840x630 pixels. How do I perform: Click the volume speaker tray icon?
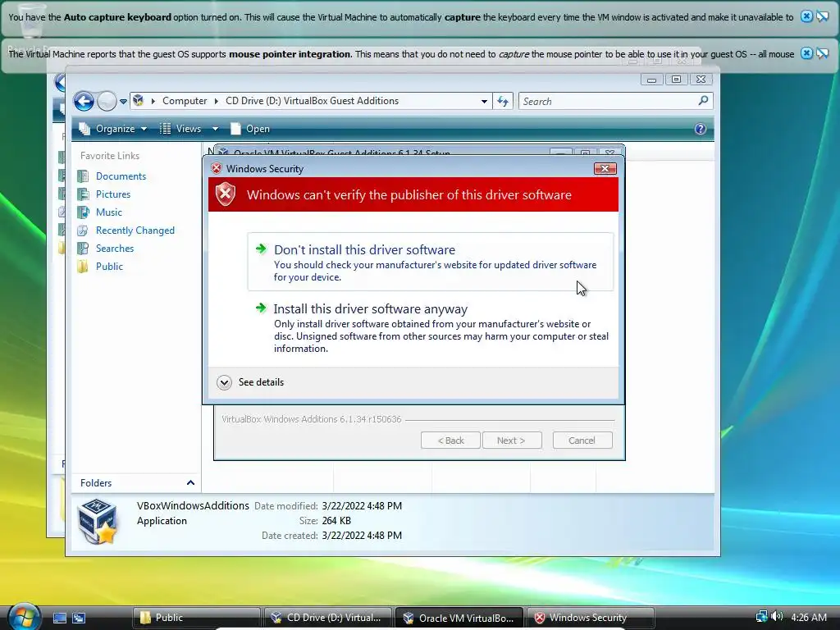coord(776,617)
